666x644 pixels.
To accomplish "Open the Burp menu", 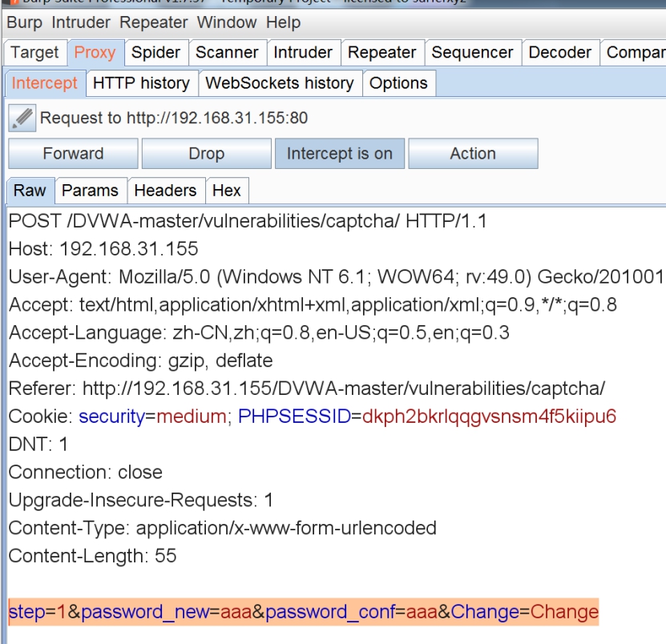I will coord(25,22).
